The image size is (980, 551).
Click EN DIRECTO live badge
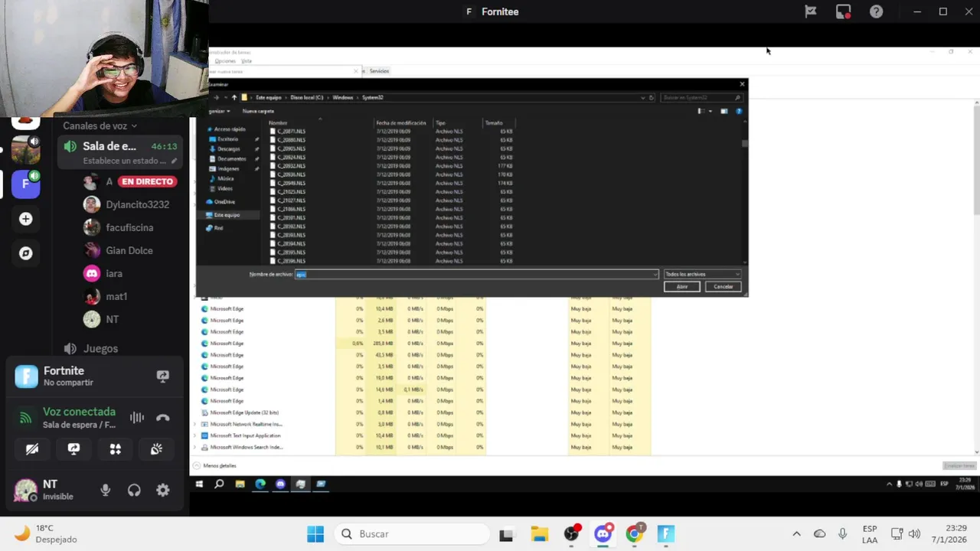pos(148,181)
